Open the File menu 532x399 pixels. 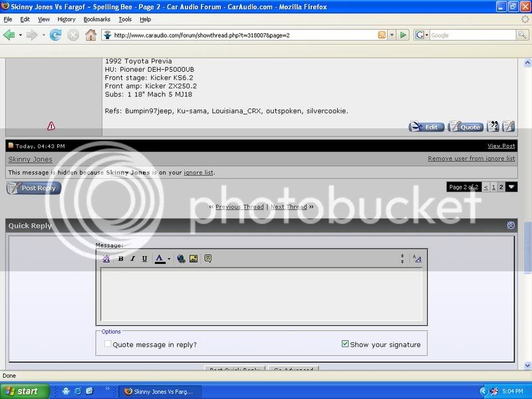(8, 19)
